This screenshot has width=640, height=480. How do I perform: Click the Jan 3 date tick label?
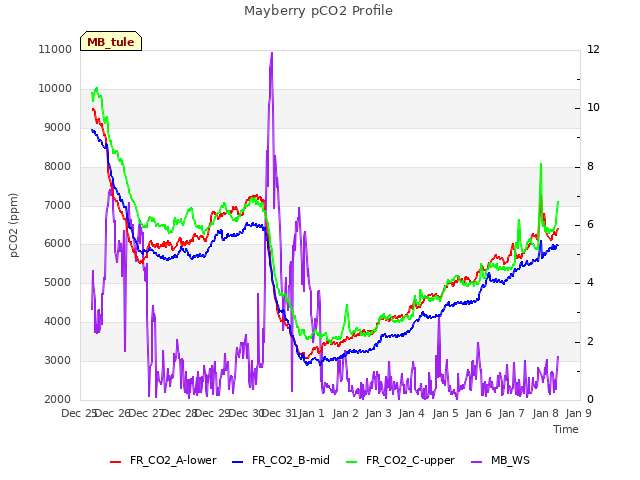[x=378, y=413]
